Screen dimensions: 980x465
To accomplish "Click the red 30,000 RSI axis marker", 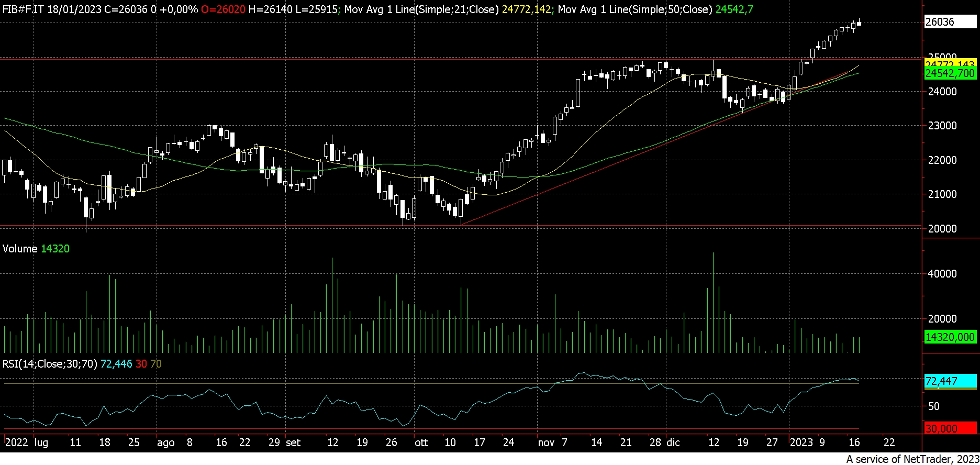I will coord(950,429).
